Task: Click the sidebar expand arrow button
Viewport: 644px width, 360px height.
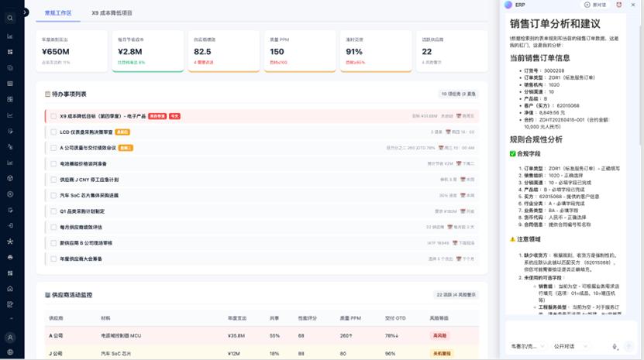Action: point(26,12)
